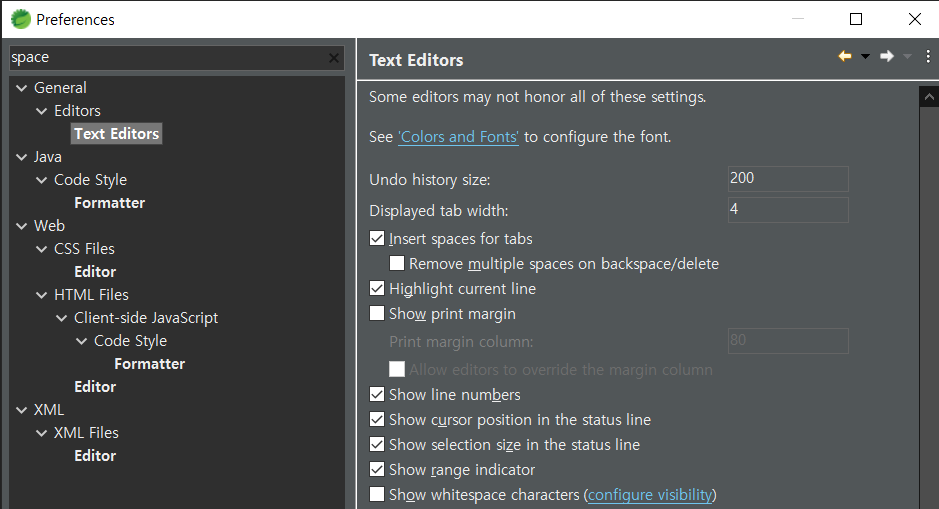Uncheck Show line numbers
Viewport: 939px width, 509px height.
click(377, 394)
